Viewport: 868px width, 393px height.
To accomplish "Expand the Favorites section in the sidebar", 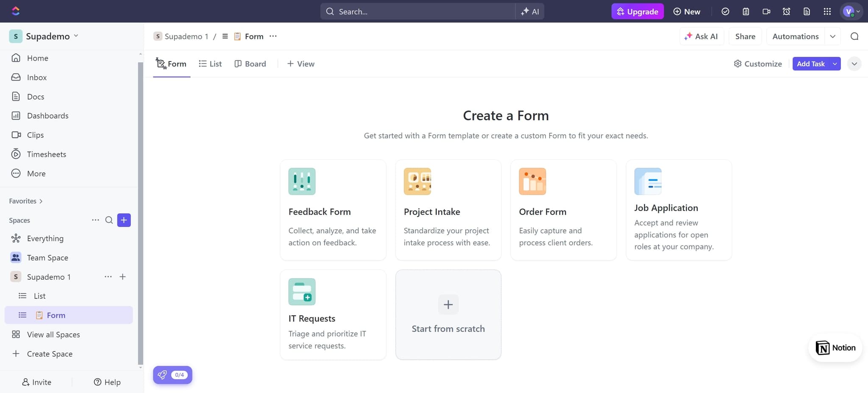I will (x=41, y=201).
